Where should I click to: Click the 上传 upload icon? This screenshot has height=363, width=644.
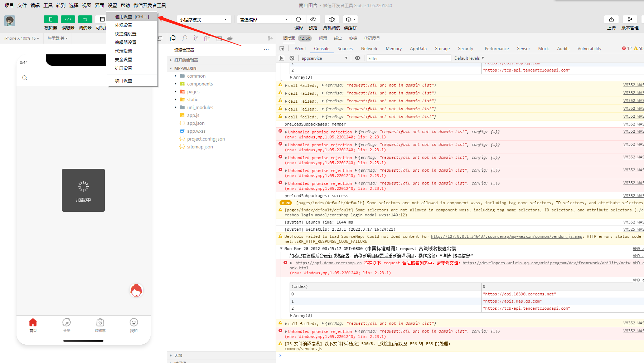[611, 19]
